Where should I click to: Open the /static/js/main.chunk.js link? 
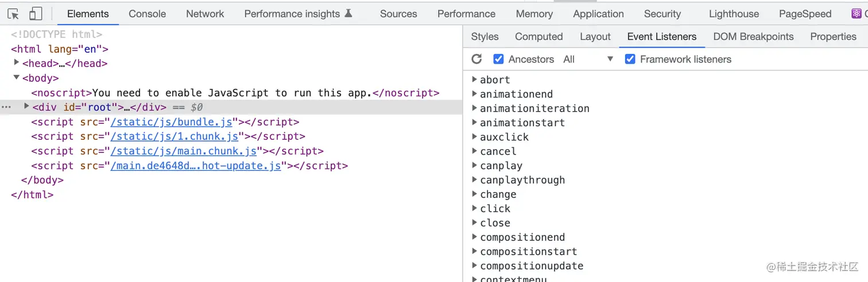pos(184,151)
